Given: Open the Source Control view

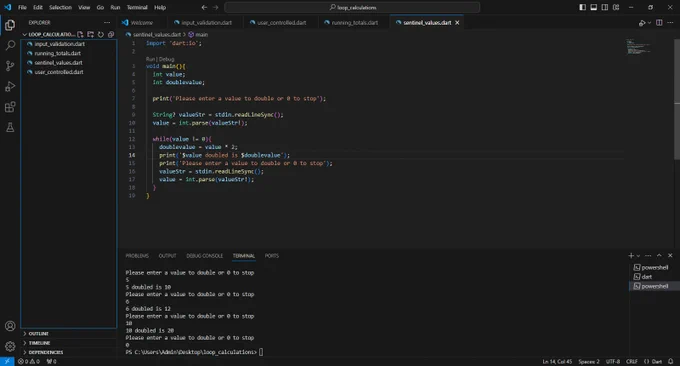Looking at the screenshot, I should [10, 65].
